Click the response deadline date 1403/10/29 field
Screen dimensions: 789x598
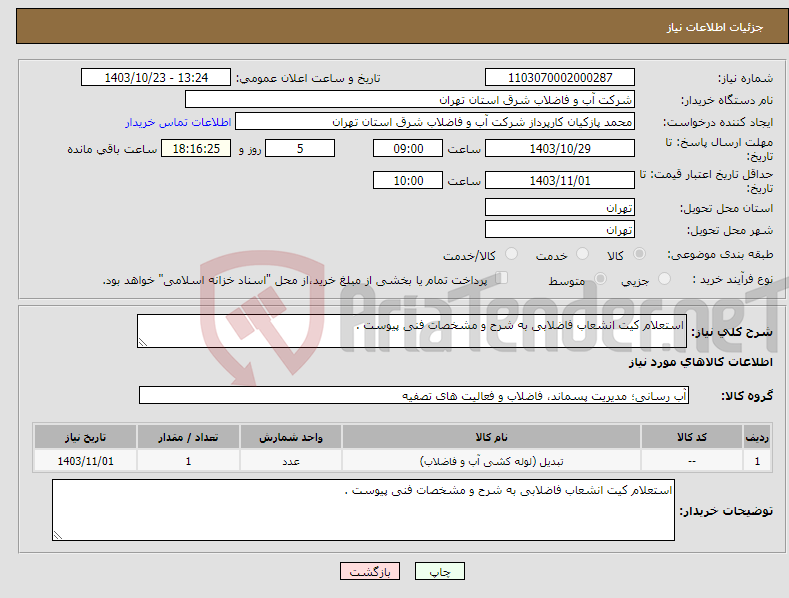click(x=560, y=148)
